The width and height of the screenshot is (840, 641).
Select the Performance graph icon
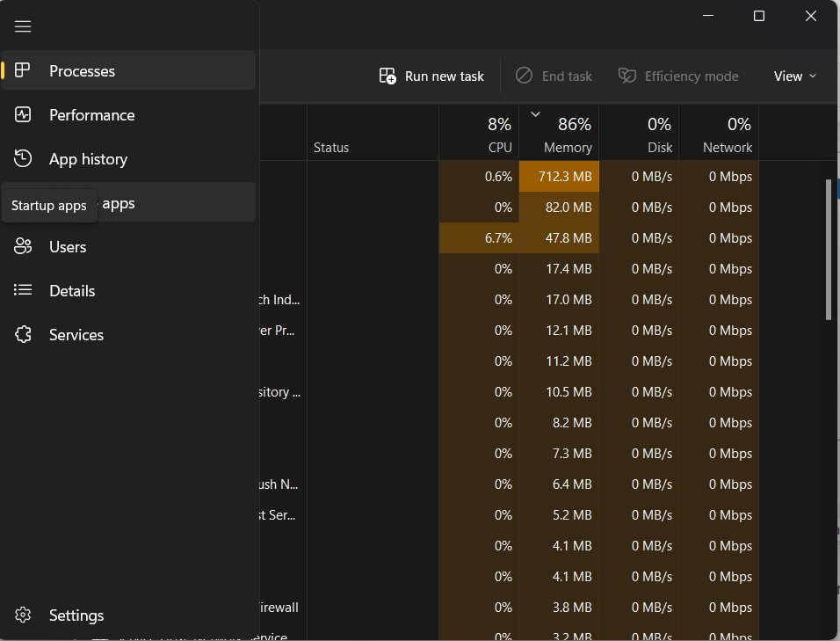click(23, 115)
